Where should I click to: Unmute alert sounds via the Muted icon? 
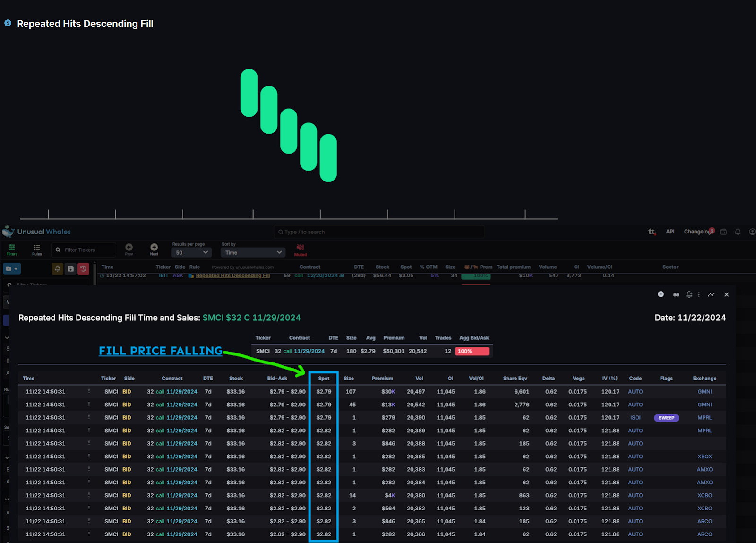coord(300,249)
